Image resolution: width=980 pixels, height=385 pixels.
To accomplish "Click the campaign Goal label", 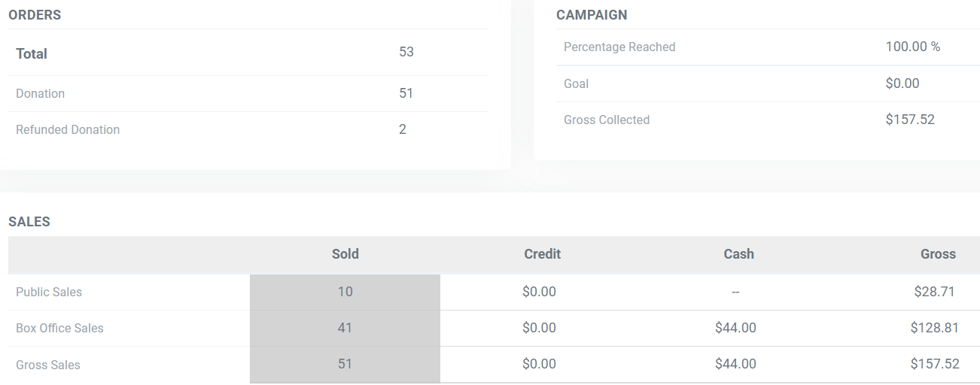I will [x=576, y=83].
